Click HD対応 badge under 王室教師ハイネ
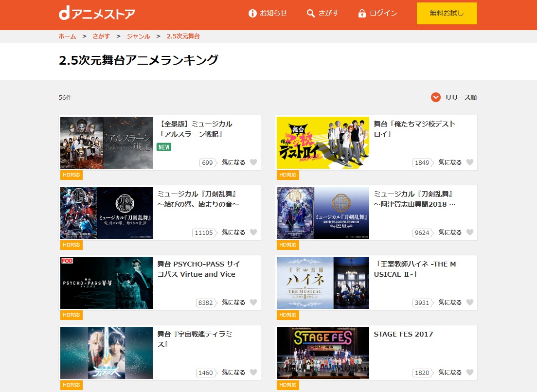Image resolution: width=537 pixels, height=392 pixels. tap(287, 315)
